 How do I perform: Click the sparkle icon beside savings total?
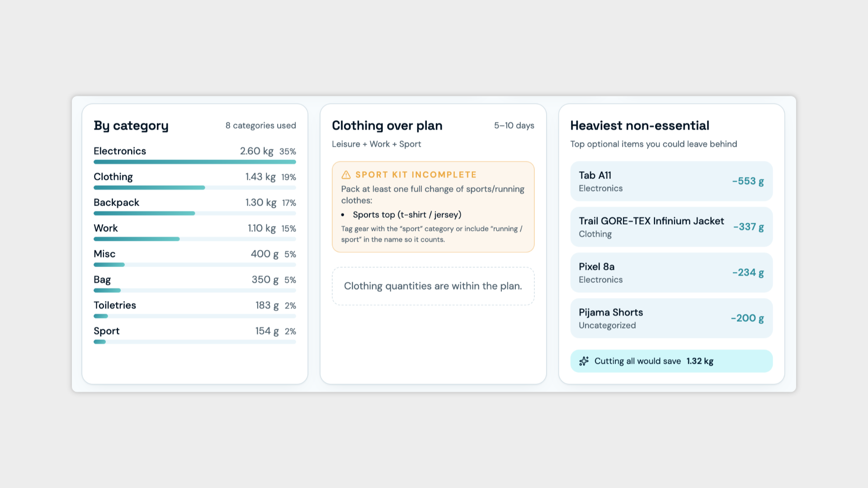584,361
